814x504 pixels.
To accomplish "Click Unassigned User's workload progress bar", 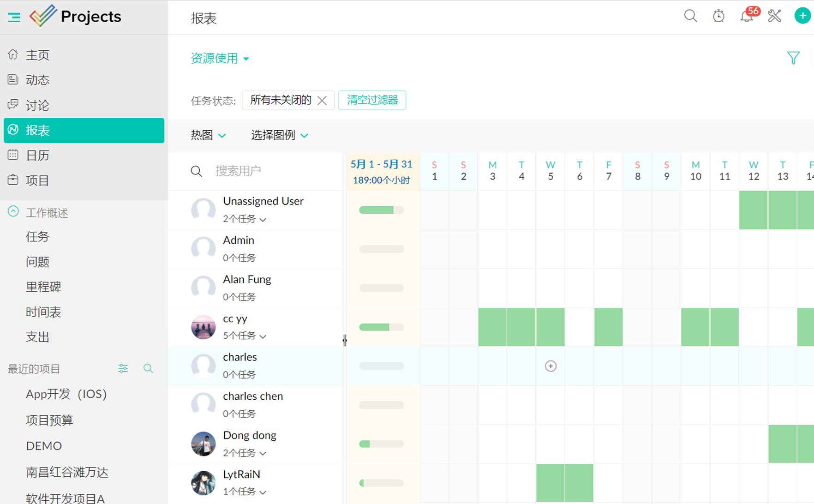I will pos(381,210).
